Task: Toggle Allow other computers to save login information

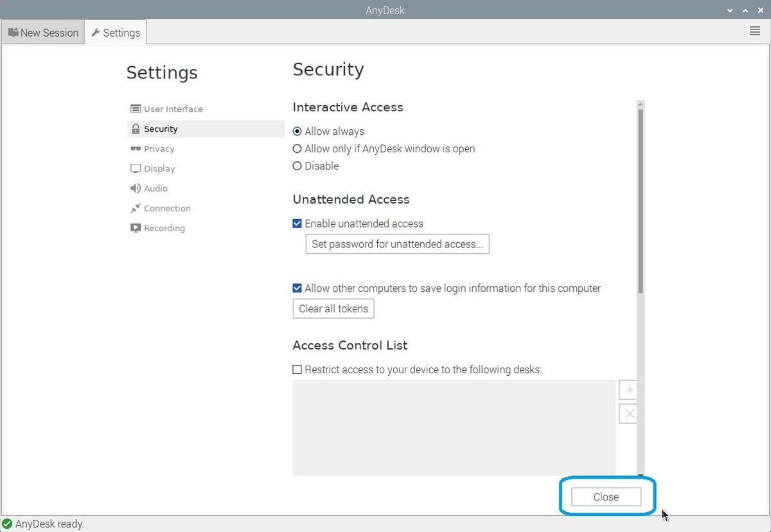Action: click(297, 288)
